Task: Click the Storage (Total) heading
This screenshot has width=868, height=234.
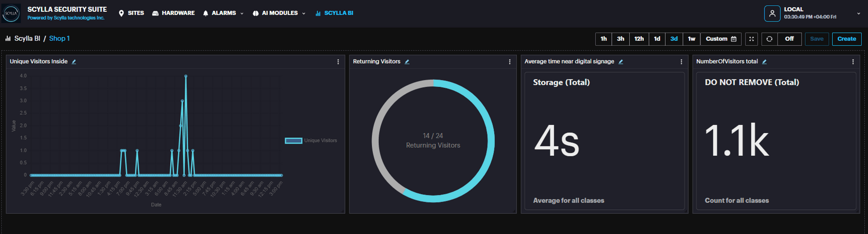Action: pos(561,82)
